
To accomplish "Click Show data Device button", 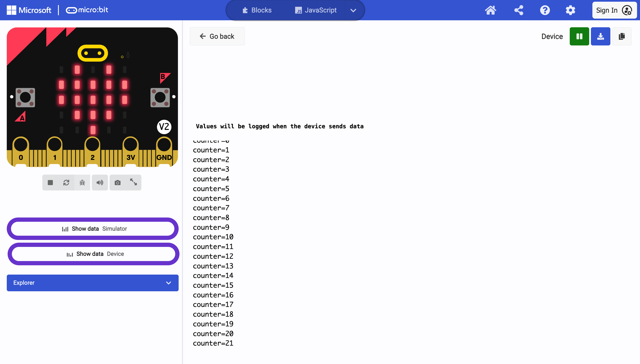I will click(x=93, y=254).
